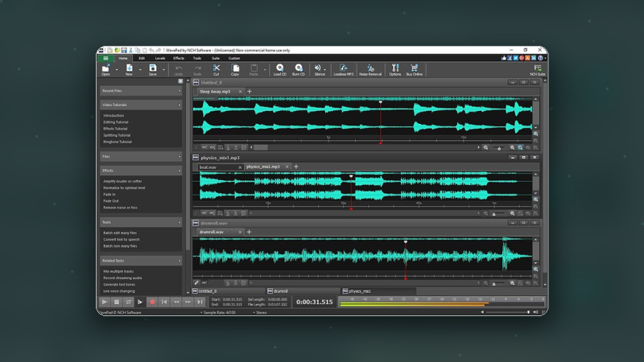Switch to the Levels ribbon tab
Viewport: 644px width, 362px height.
tap(159, 58)
